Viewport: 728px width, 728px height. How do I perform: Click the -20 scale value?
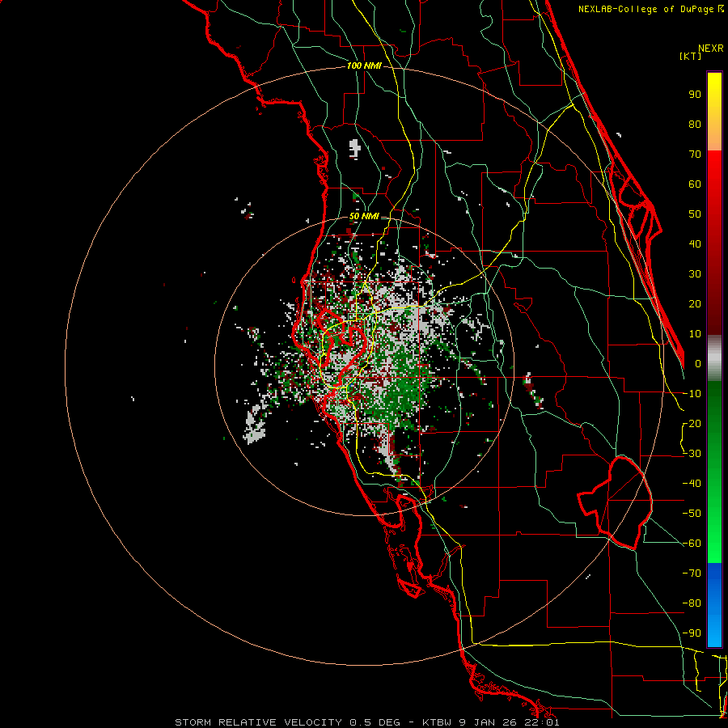(692, 423)
